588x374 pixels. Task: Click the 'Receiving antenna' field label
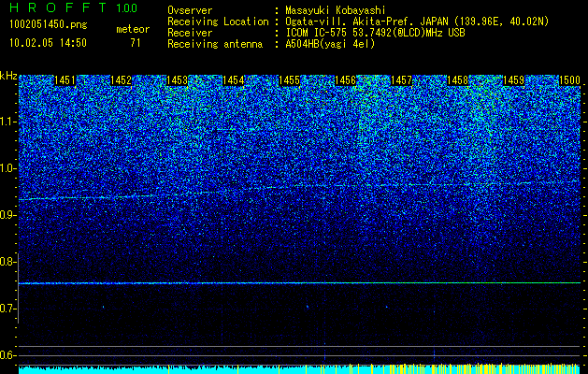tap(215, 44)
